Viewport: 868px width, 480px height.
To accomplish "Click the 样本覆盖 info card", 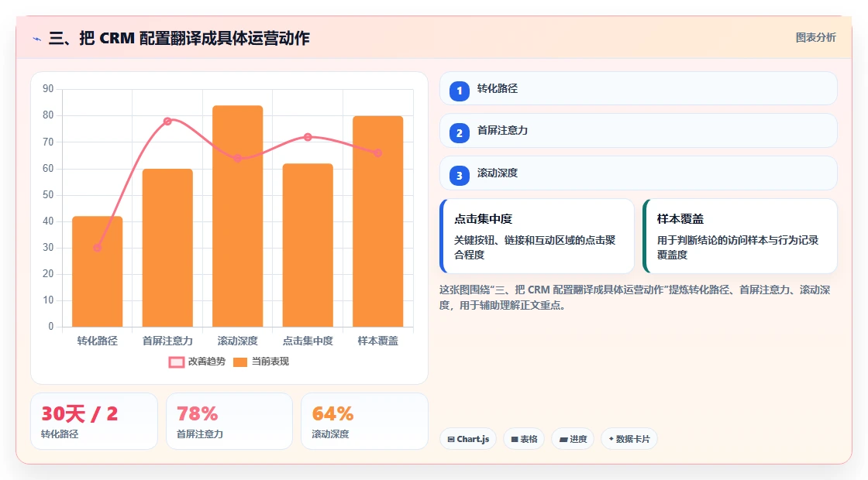I will click(x=740, y=236).
